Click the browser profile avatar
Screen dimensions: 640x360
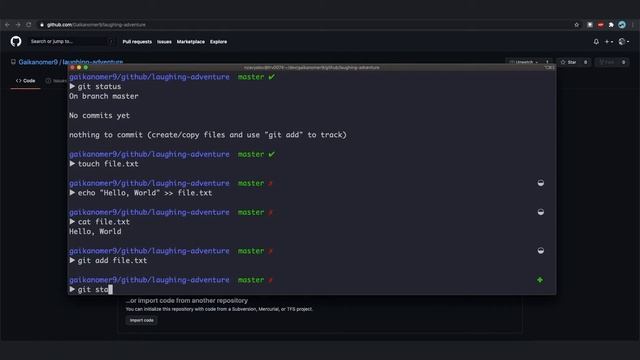click(622, 25)
